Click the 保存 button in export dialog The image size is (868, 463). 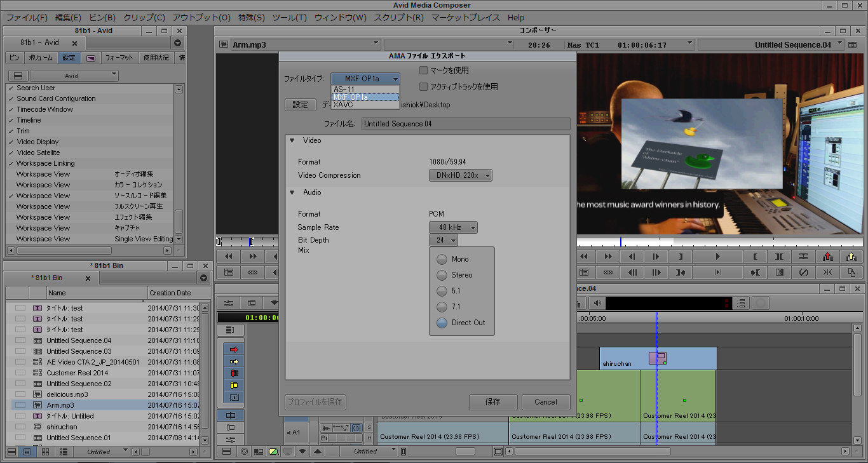[493, 402]
